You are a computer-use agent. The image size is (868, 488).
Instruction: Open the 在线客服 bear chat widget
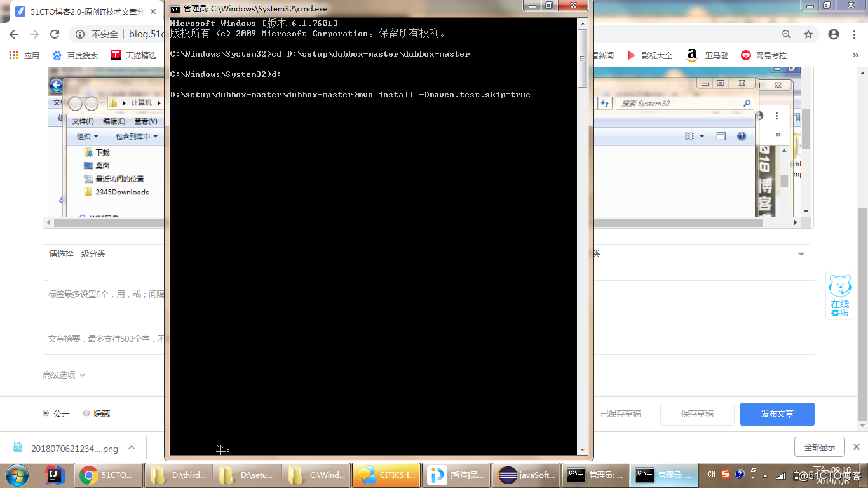pos(840,295)
